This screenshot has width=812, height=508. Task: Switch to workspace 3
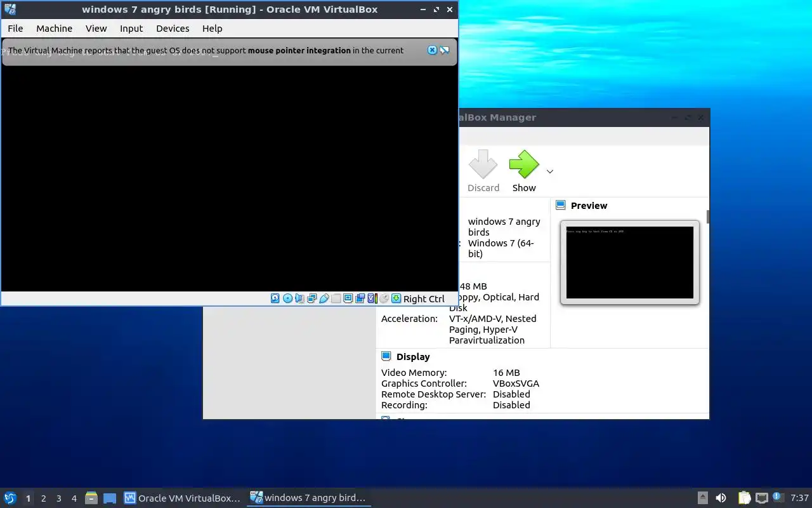[58, 498]
